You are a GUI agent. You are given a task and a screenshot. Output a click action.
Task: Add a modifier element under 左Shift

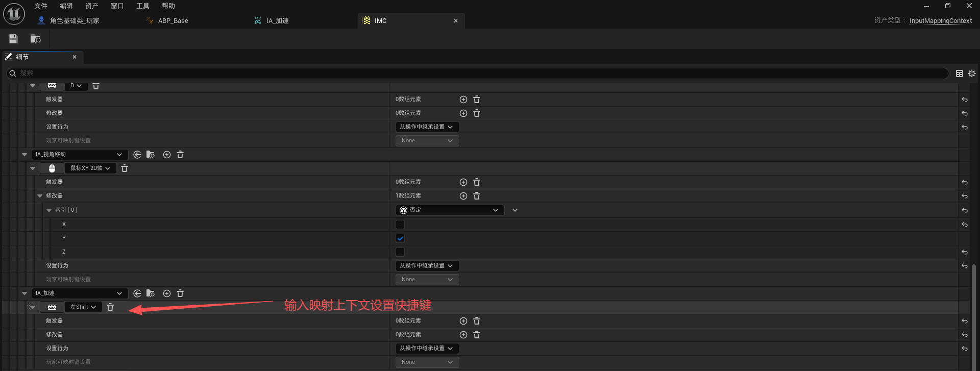[x=463, y=335]
